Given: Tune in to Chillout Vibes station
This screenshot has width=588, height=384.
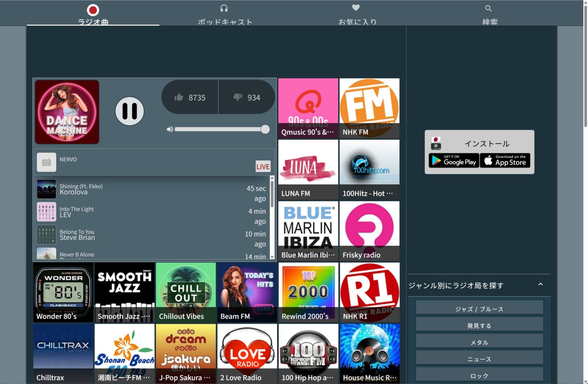Looking at the screenshot, I should pos(186,292).
